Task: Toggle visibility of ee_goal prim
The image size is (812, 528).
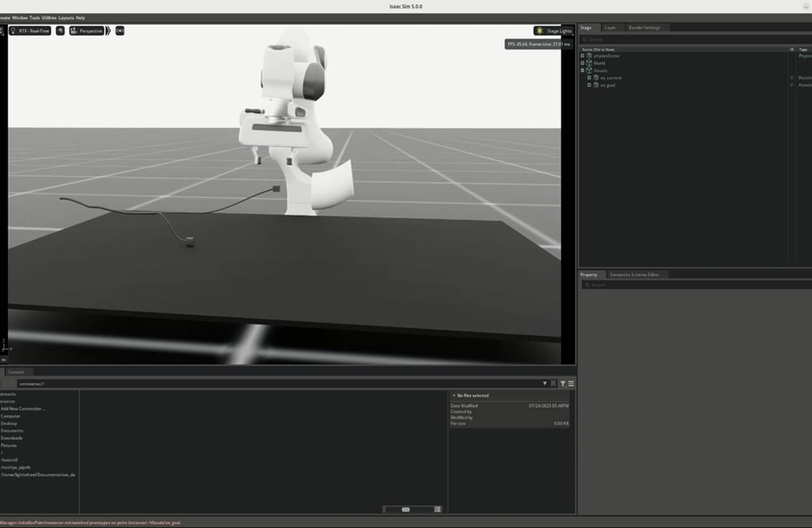Action: click(x=791, y=85)
